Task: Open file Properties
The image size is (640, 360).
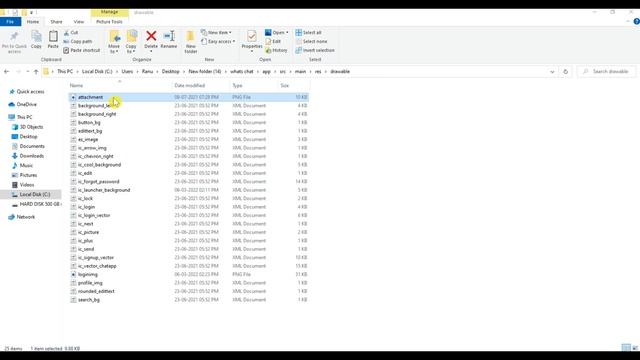Action: tap(252, 41)
